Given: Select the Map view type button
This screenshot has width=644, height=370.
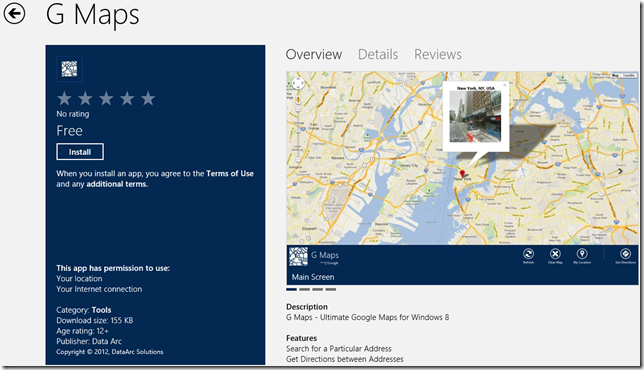Looking at the screenshot, I should point(615,76).
